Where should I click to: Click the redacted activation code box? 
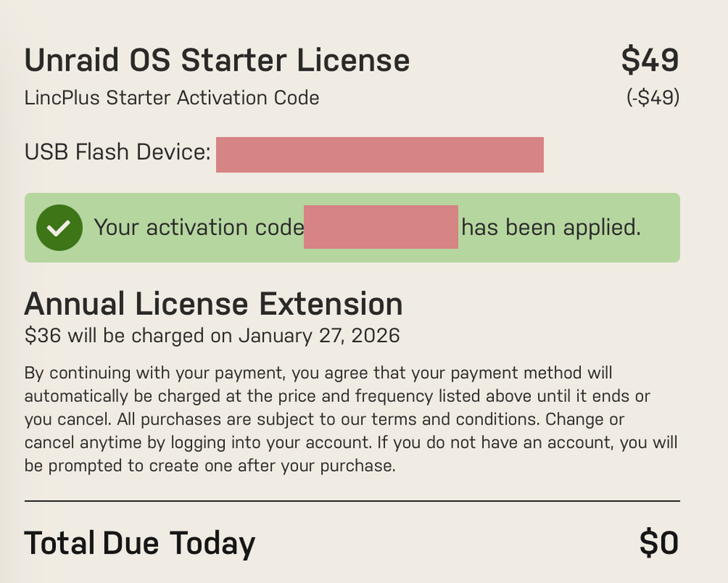[x=380, y=227]
